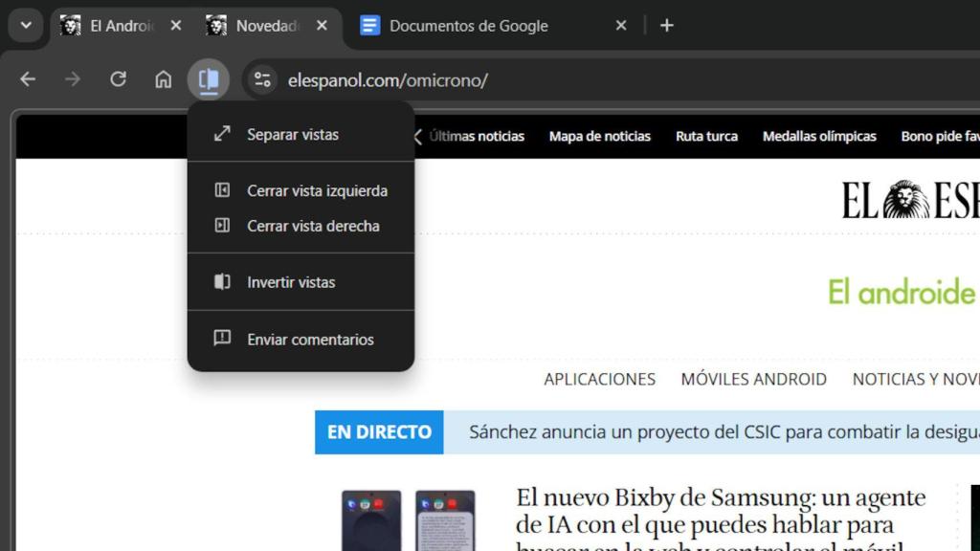
Task: Go forward to next page
Action: [x=73, y=79]
